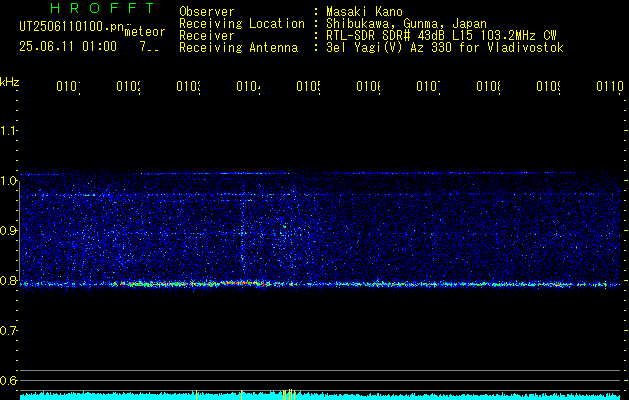Click the 0.7 frequency axis label
Viewport: 629px width, 400px height.
pyautogui.click(x=8, y=330)
